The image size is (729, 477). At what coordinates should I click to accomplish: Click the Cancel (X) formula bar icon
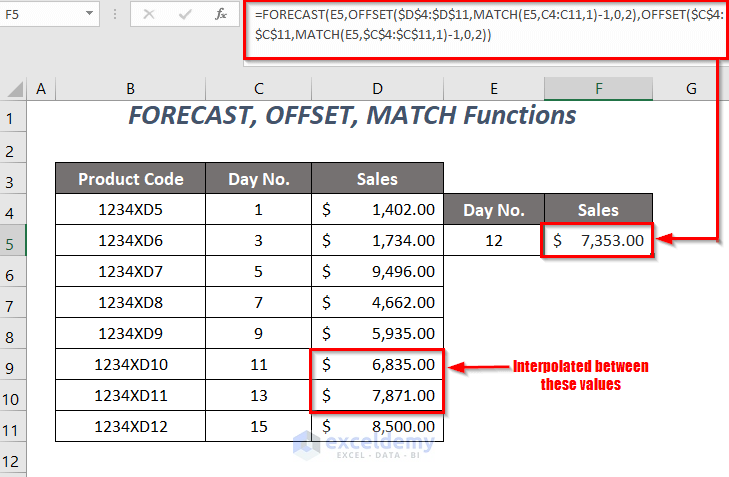pyautogui.click(x=149, y=14)
